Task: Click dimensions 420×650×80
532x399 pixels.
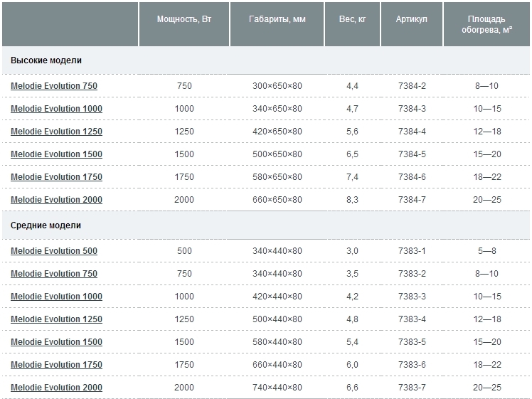Action: (x=277, y=132)
